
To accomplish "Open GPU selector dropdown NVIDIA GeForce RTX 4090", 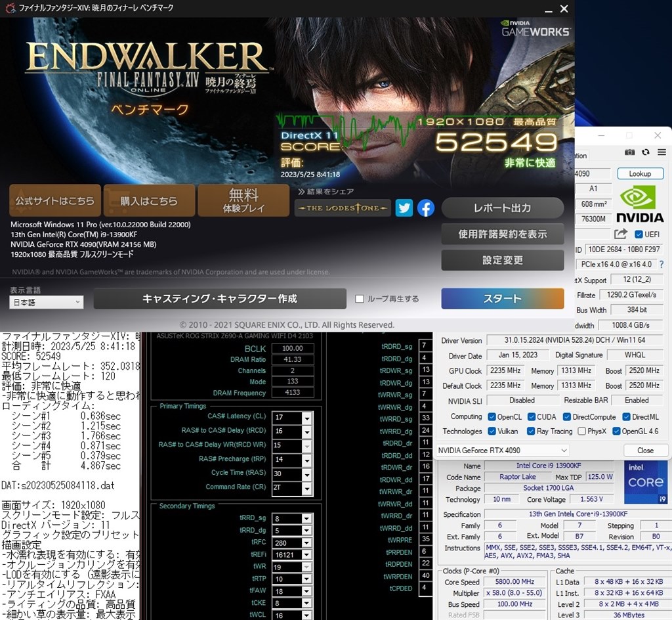I will coord(503,450).
